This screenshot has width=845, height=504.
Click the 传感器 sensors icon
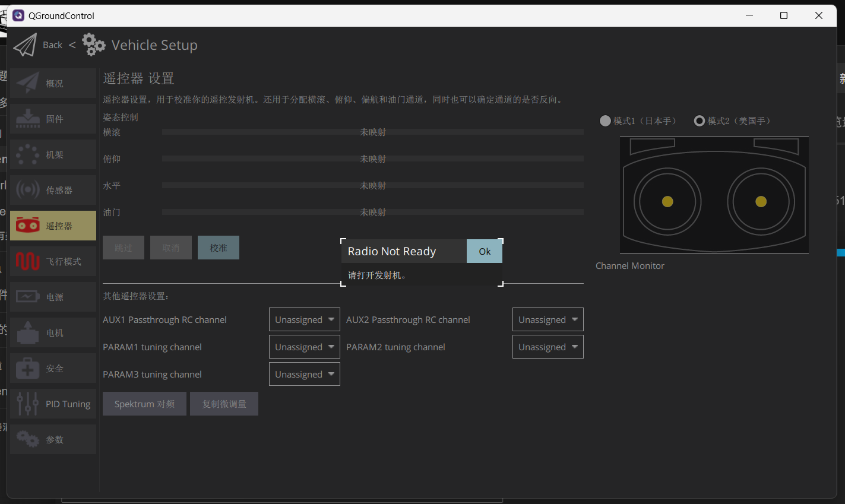tap(27, 190)
